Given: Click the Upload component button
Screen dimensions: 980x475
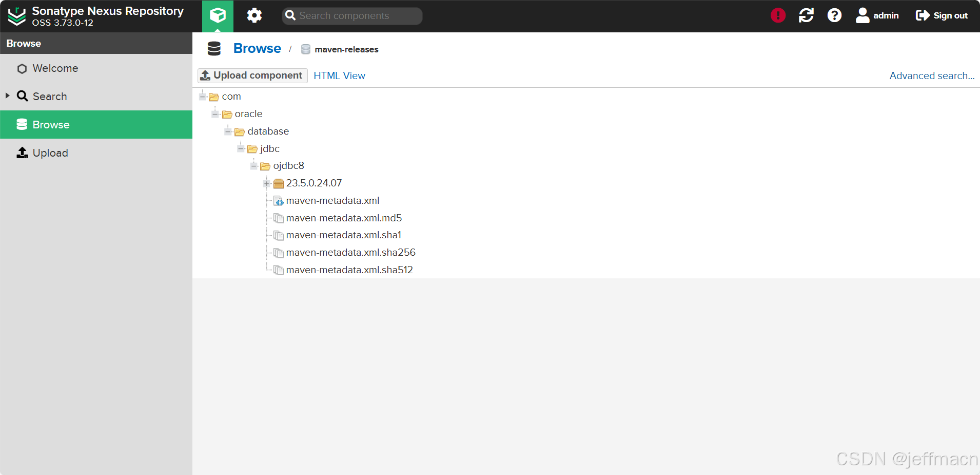Looking at the screenshot, I should coord(252,75).
